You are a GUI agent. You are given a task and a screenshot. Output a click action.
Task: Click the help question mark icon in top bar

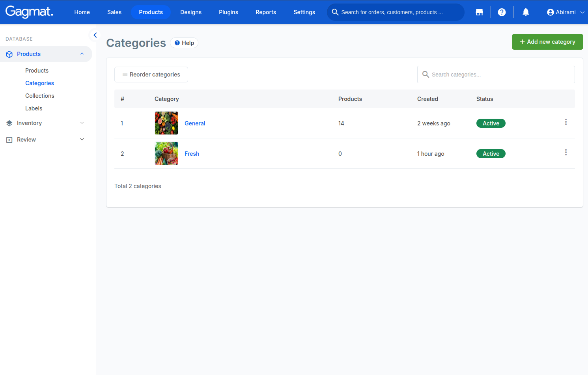(502, 12)
